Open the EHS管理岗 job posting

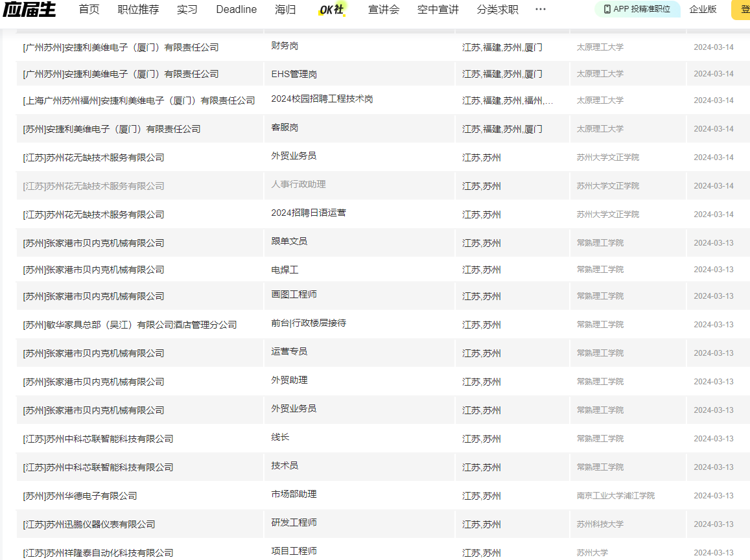click(294, 75)
